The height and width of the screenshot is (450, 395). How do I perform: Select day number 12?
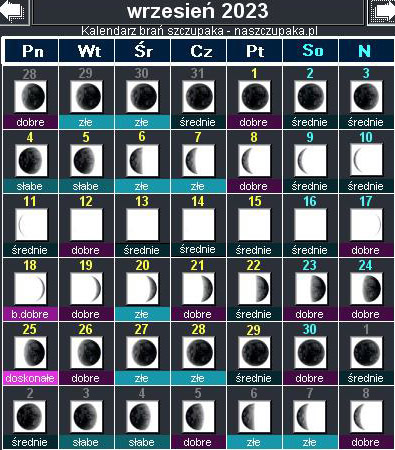86,202
